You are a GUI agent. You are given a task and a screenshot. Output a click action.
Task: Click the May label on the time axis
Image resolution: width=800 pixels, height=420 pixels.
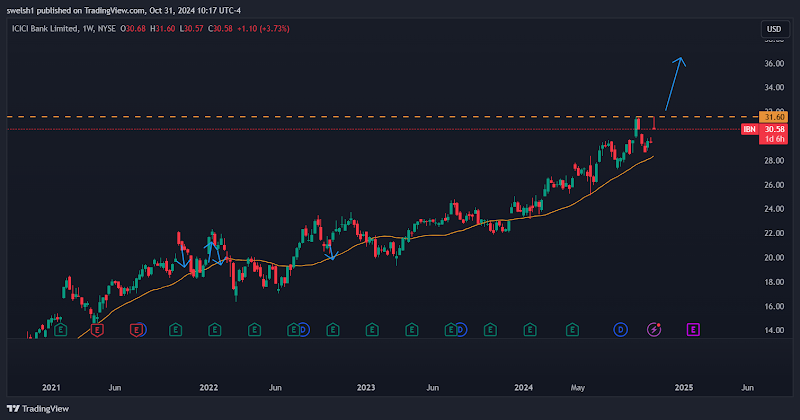point(578,387)
